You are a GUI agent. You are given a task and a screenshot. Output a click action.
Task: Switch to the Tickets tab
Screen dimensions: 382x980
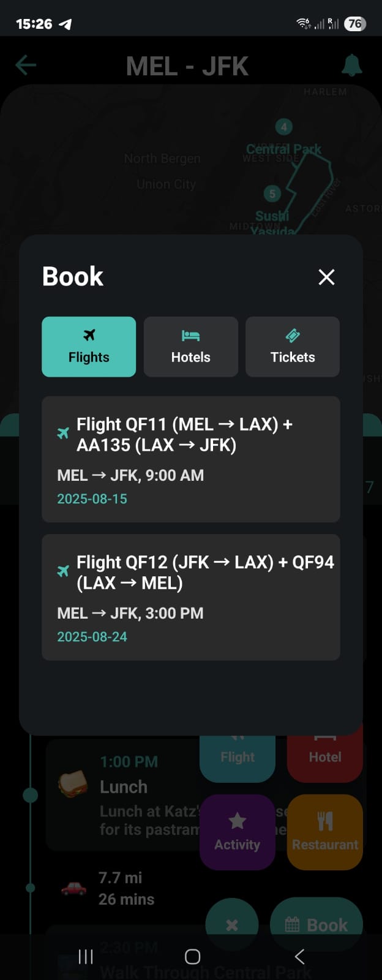[293, 347]
